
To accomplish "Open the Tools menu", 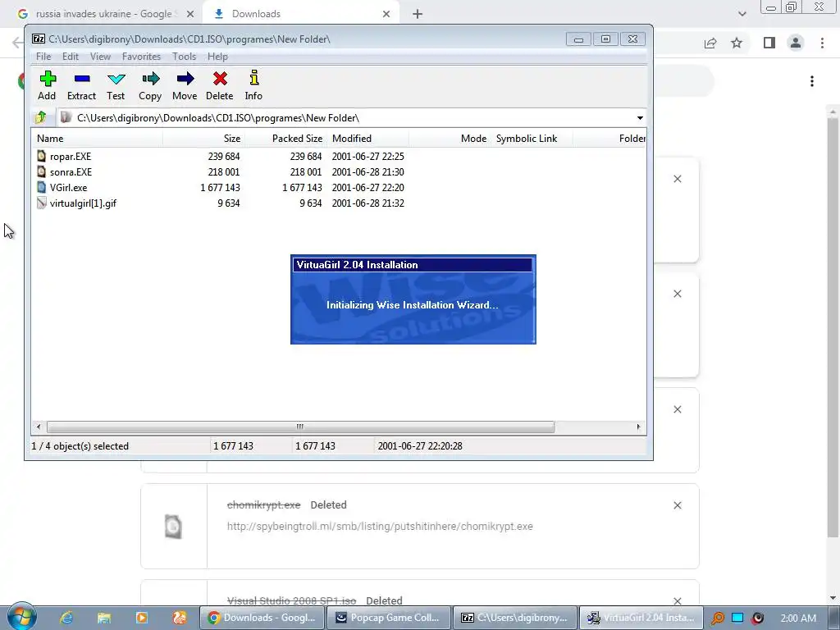I will 184,57.
